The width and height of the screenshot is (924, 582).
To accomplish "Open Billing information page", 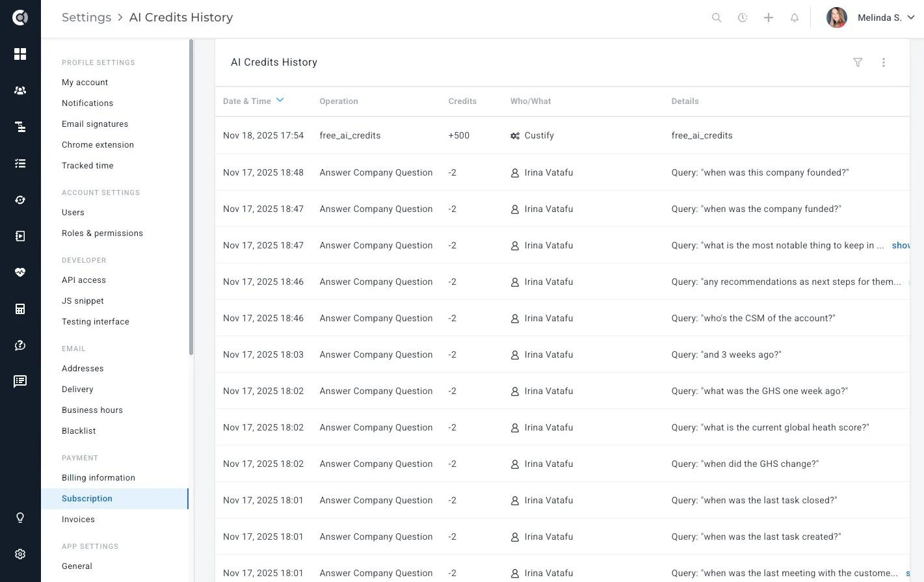I will [x=99, y=478].
